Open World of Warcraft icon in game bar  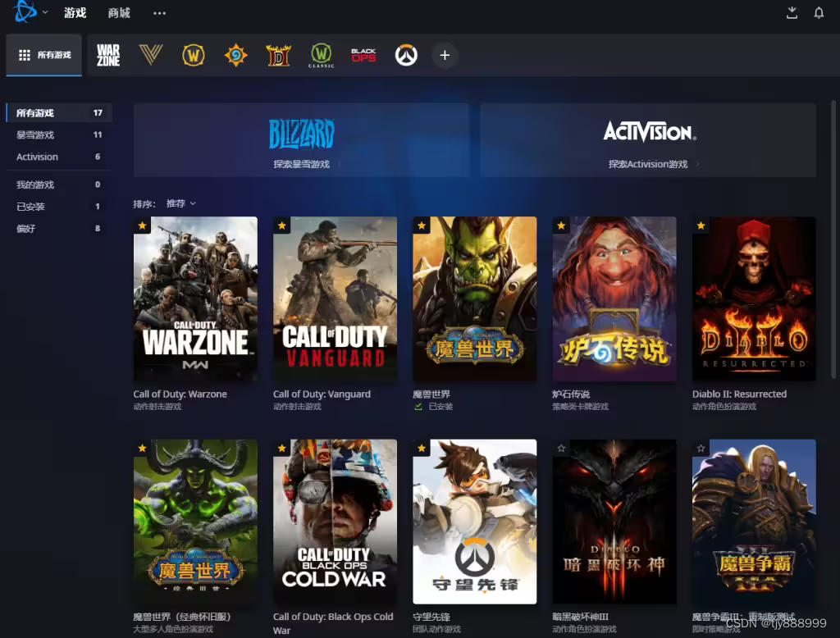[x=194, y=55]
